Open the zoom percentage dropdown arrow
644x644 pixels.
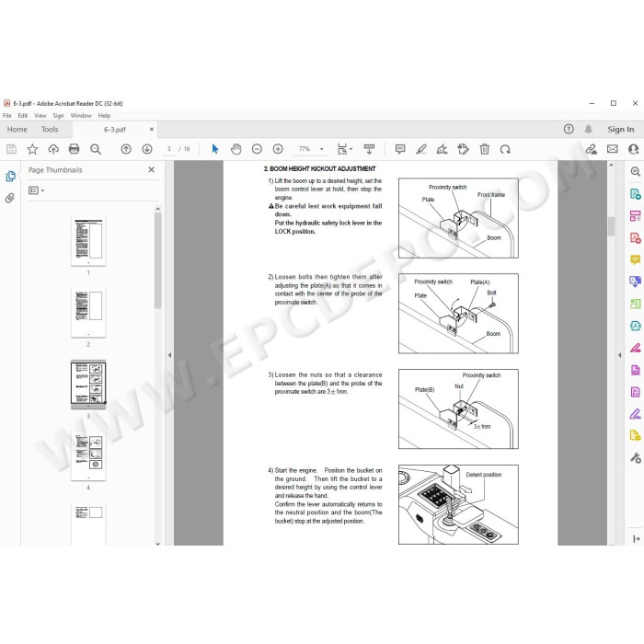point(322,149)
